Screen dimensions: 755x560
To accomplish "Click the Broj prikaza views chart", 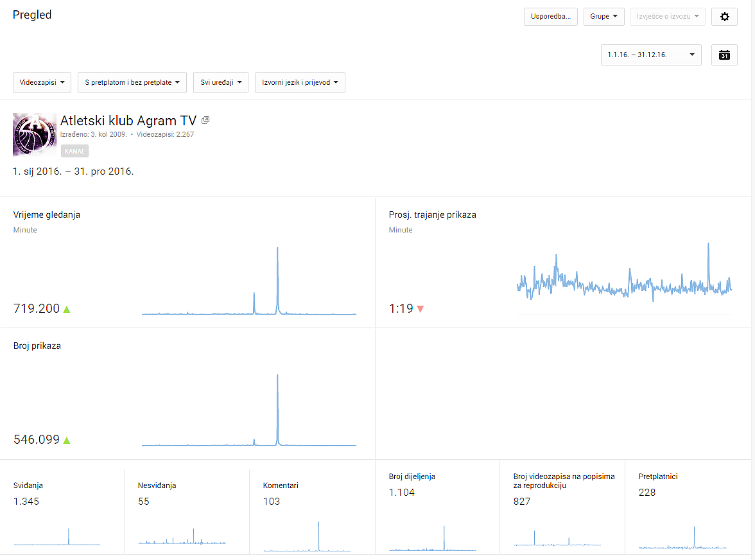I will pyautogui.click(x=248, y=411).
